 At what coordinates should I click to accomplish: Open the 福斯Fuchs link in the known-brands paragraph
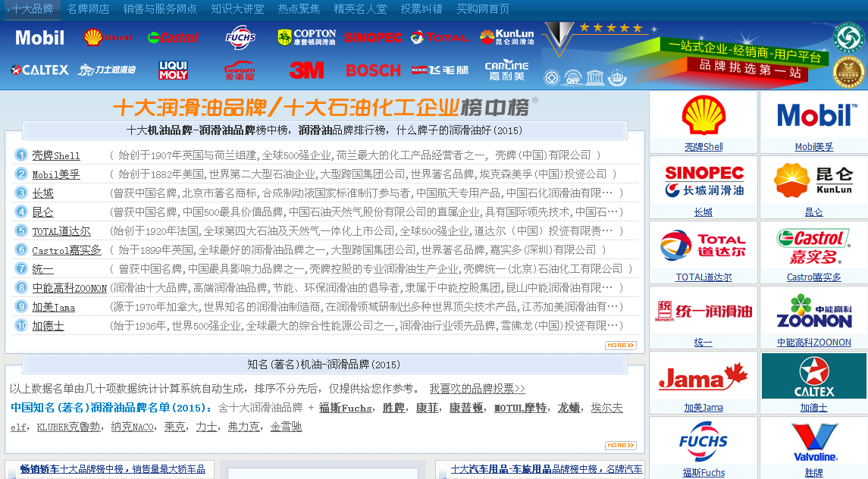tap(346, 408)
